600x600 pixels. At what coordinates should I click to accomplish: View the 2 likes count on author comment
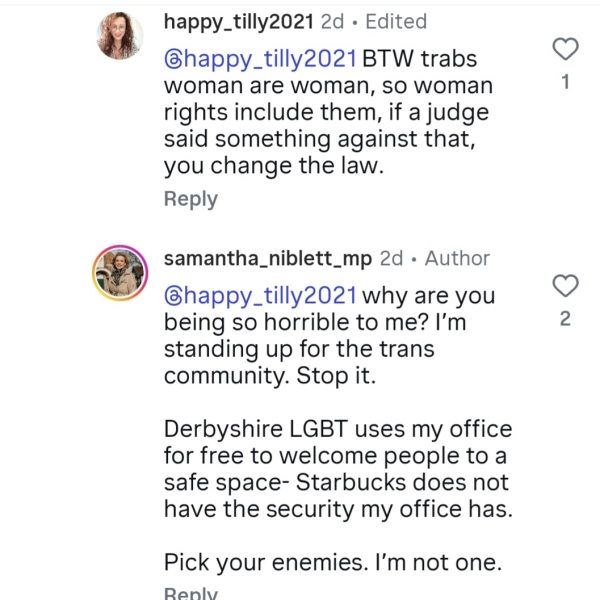565,319
